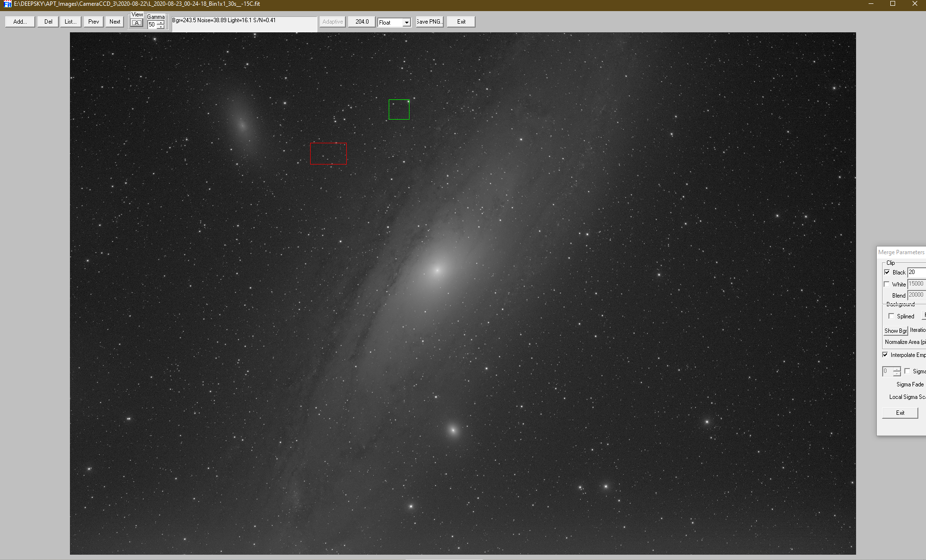Open the Float mode dropdown
The width and height of the screenshot is (926, 560).
407,23
